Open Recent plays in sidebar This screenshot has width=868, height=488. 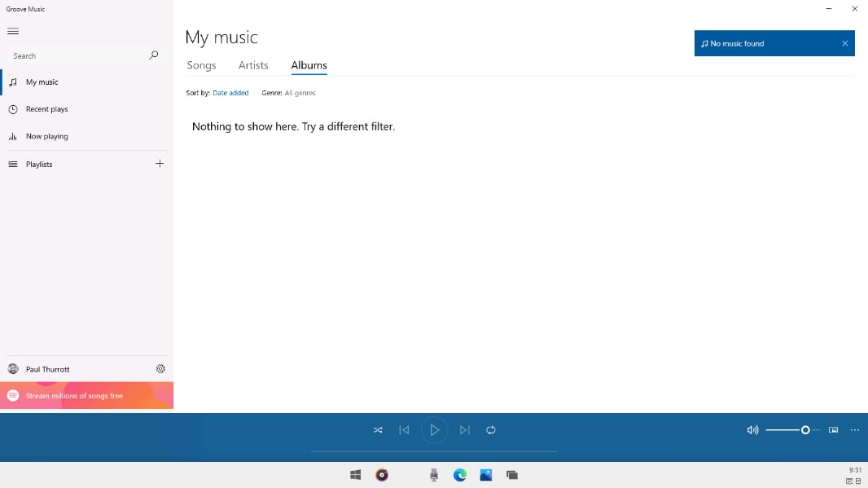coord(46,109)
